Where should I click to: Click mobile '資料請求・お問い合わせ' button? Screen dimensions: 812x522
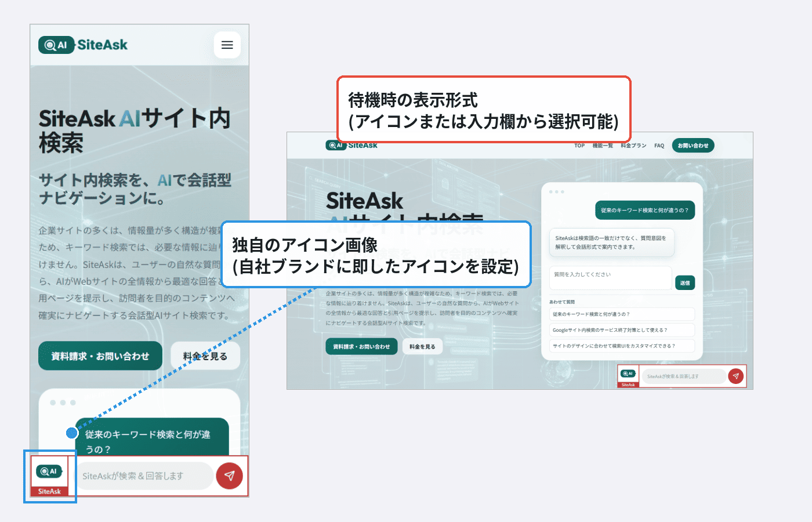(100, 356)
